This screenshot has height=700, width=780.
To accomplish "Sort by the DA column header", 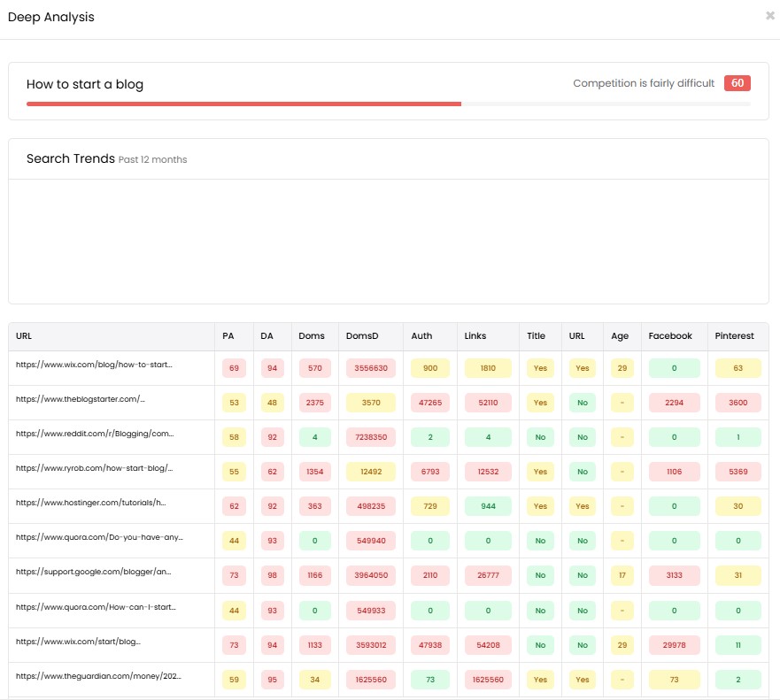I will click(x=266, y=336).
